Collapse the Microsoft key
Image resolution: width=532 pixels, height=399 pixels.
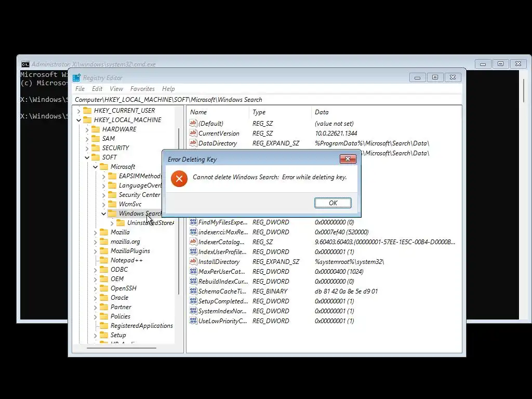click(96, 167)
